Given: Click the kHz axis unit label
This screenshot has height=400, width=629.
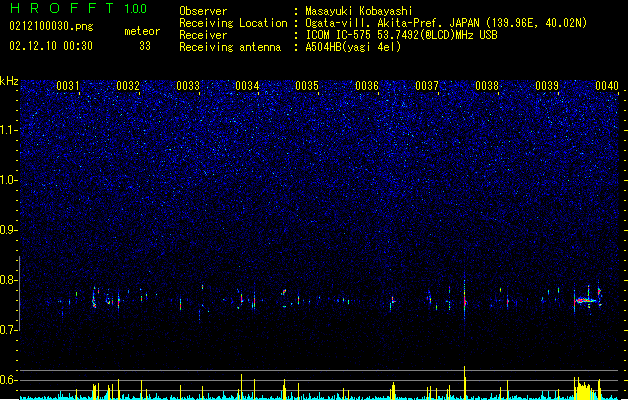Looking at the screenshot, I should pyautogui.click(x=9, y=81).
